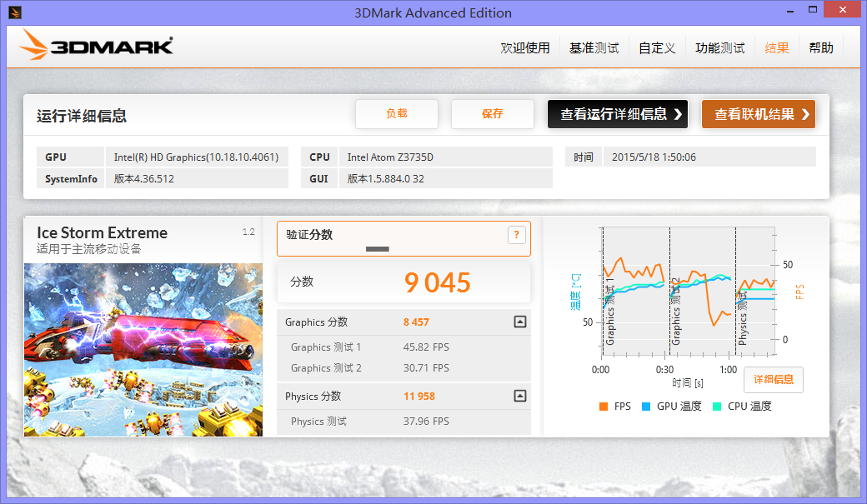Click the GUI version 版本1.5.884.0 32
The height and width of the screenshot is (504, 867).
click(385, 179)
